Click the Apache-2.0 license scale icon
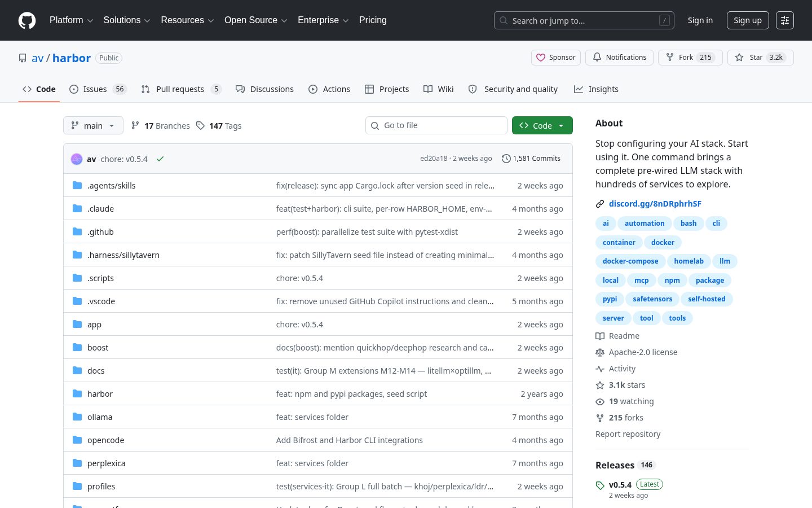Viewport: 812px width, 508px height. coord(600,352)
